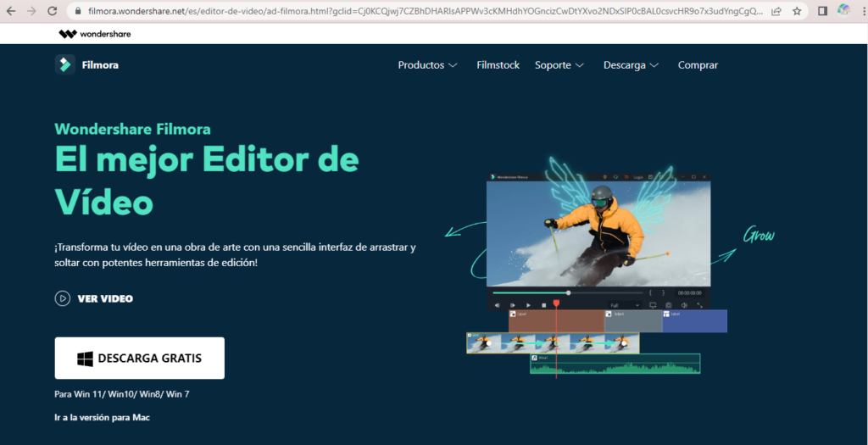Click the VER VIDEO text link
Image resolution: width=868 pixels, height=445 pixels.
point(105,299)
